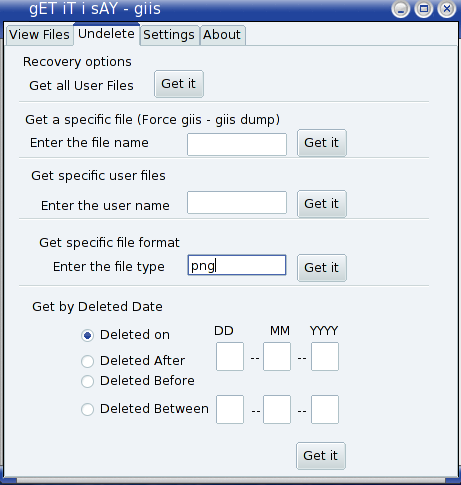This screenshot has width=461, height=485.
Task: Click the file type field containing png
Action: click(237, 265)
